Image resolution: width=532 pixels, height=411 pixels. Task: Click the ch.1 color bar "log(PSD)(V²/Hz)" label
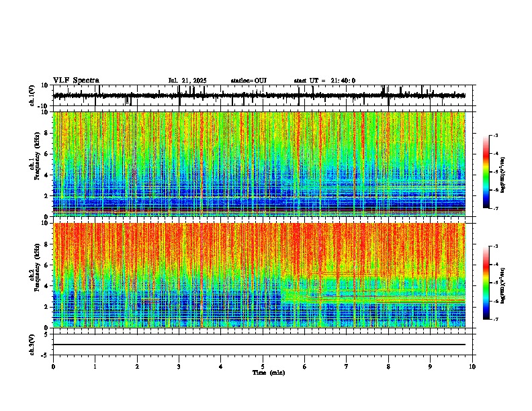click(502, 175)
